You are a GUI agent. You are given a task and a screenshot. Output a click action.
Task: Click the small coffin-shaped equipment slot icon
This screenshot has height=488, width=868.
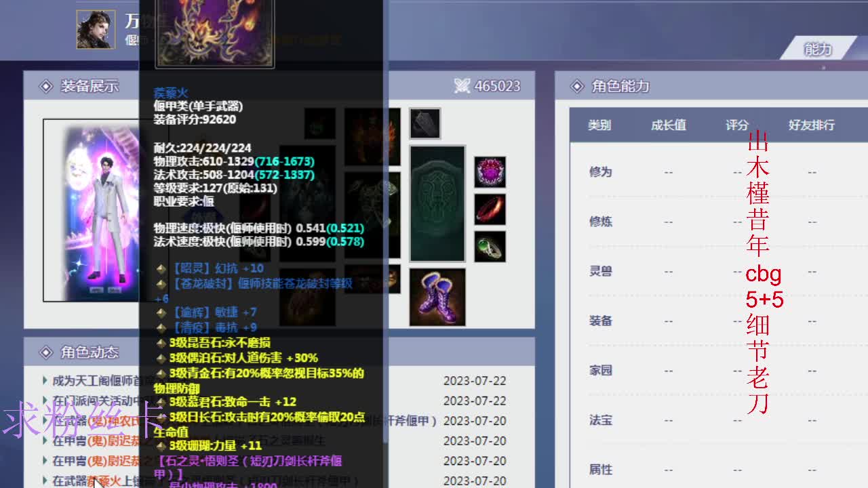425,124
